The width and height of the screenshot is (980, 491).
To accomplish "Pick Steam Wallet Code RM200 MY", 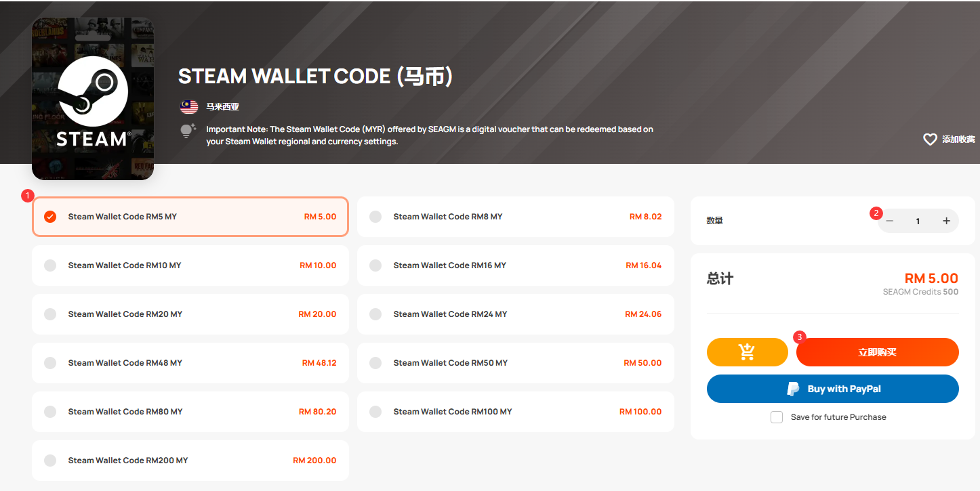I will click(190, 461).
